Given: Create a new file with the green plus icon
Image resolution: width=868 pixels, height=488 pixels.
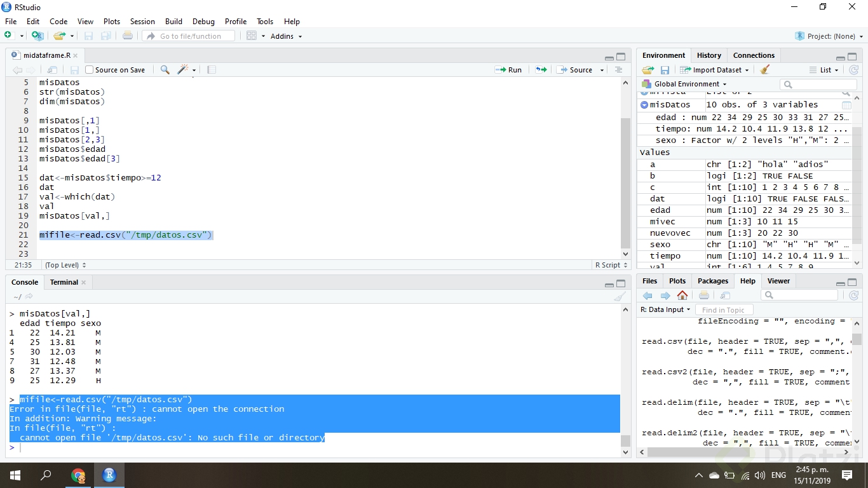Looking at the screenshot, I should click(x=8, y=36).
